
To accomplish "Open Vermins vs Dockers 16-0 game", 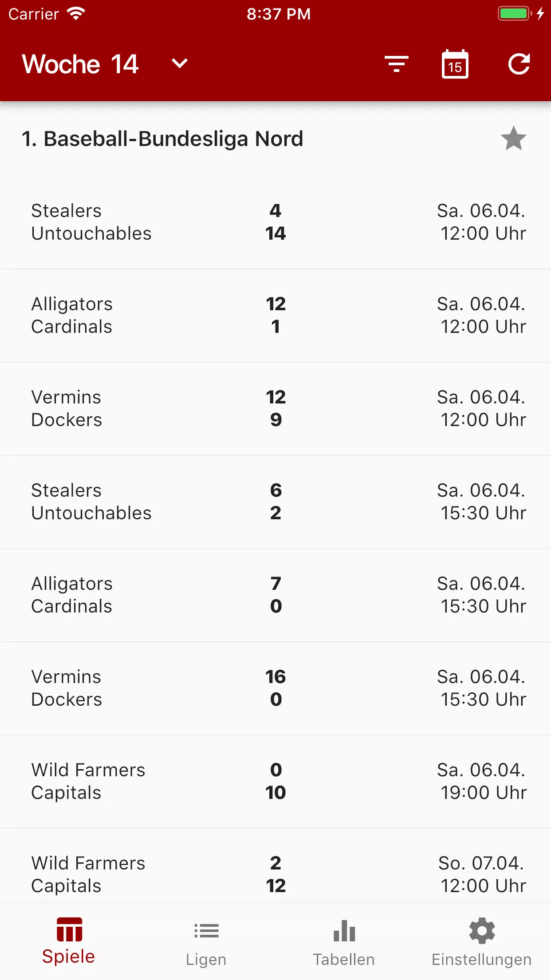I will 275,688.
